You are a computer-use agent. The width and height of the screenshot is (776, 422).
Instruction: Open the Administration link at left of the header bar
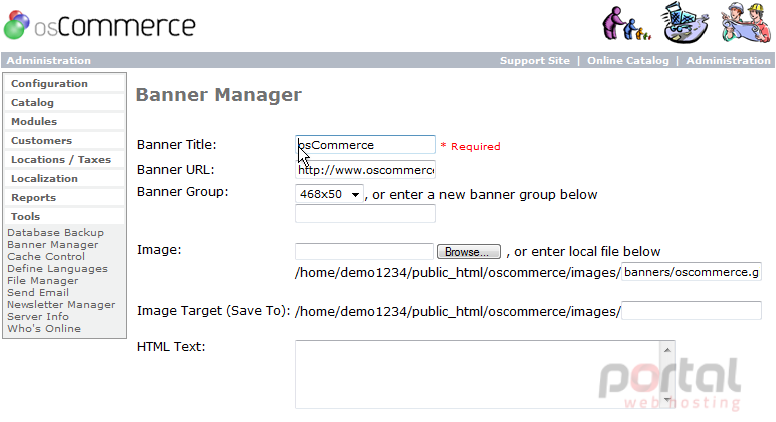(48, 60)
